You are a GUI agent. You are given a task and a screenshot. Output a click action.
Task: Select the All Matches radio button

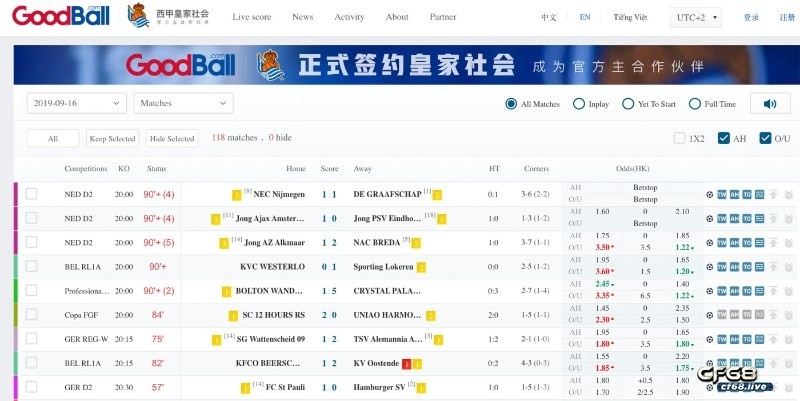coord(511,104)
